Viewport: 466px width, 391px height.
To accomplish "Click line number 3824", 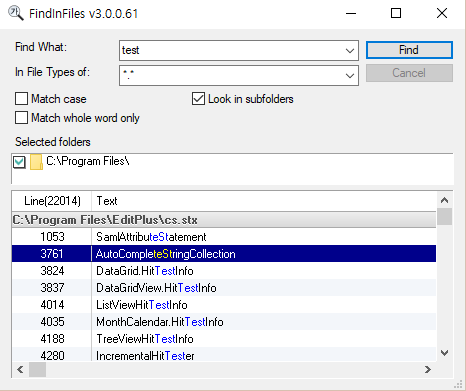I will point(52,271).
